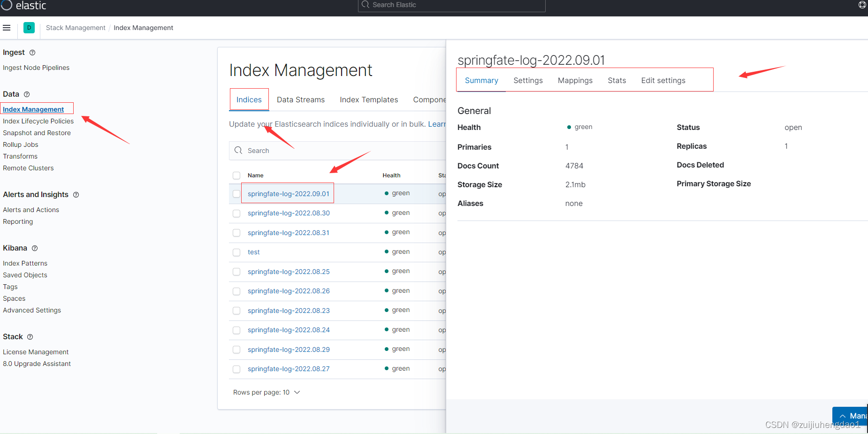Focus the Search Elastic field
The width and height of the screenshot is (868, 434).
click(x=452, y=5)
